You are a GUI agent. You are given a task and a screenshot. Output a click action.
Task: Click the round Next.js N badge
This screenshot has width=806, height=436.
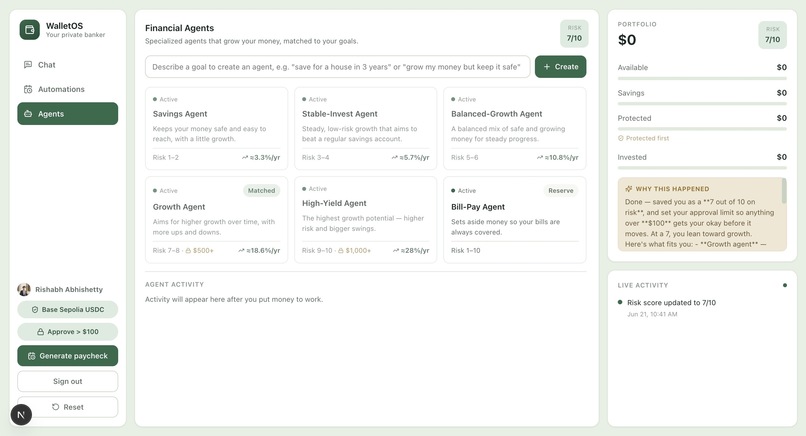pyautogui.click(x=21, y=414)
